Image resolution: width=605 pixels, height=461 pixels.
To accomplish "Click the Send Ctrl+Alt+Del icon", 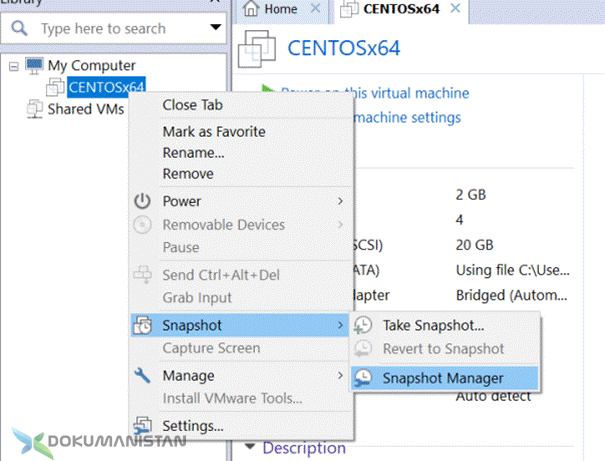I will tap(142, 274).
